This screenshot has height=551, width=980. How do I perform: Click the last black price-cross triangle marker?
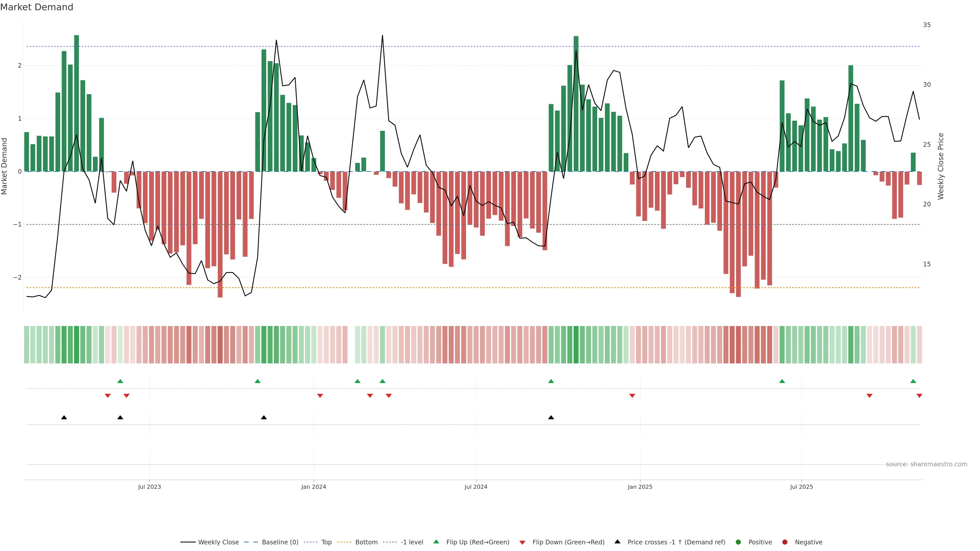(x=551, y=418)
